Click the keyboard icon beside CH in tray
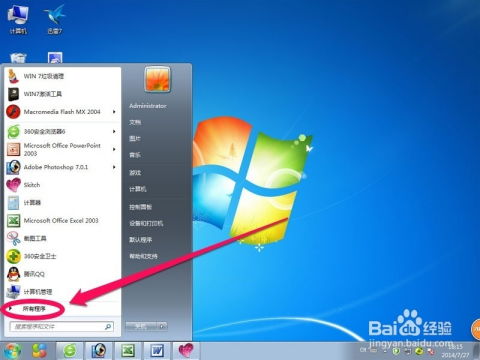 [373, 350]
